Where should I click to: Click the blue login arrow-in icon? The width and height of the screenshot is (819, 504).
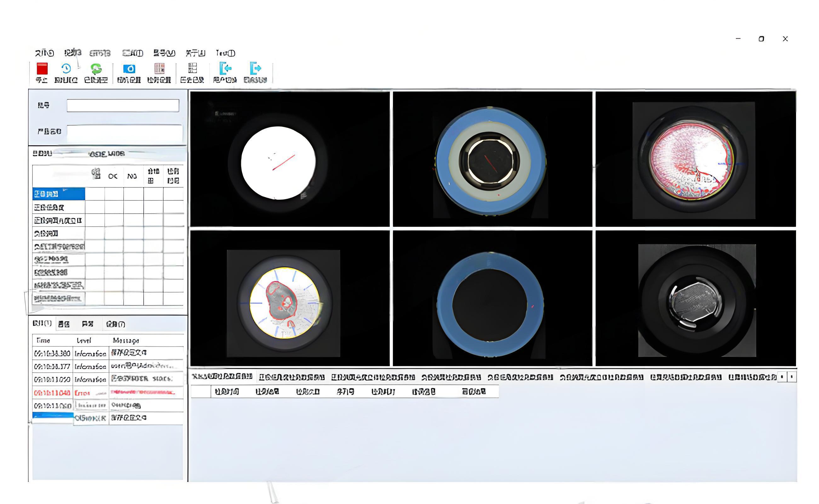tap(225, 68)
